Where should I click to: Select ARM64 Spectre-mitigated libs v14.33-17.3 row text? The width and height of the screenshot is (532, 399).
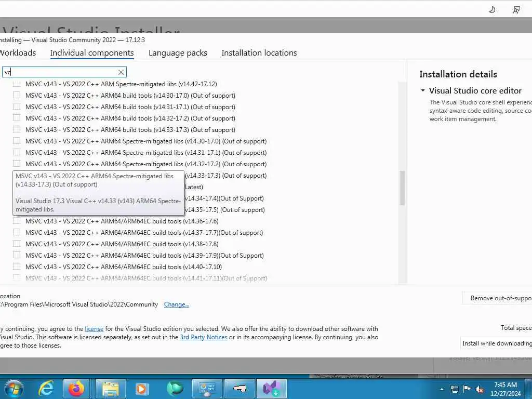pyautogui.click(x=226, y=176)
